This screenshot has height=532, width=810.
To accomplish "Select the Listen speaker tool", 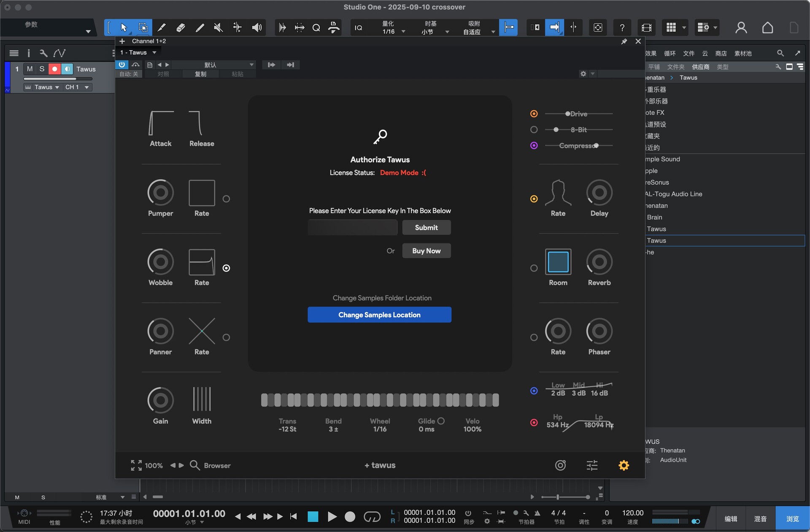I will pos(256,27).
